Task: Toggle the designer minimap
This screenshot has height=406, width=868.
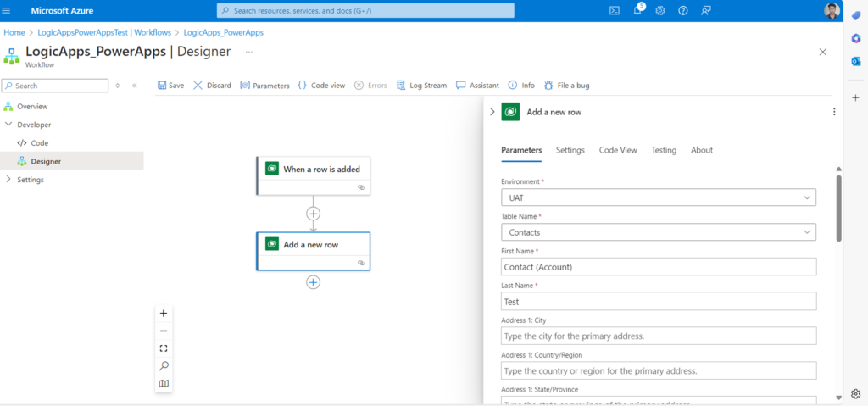Action: (164, 383)
